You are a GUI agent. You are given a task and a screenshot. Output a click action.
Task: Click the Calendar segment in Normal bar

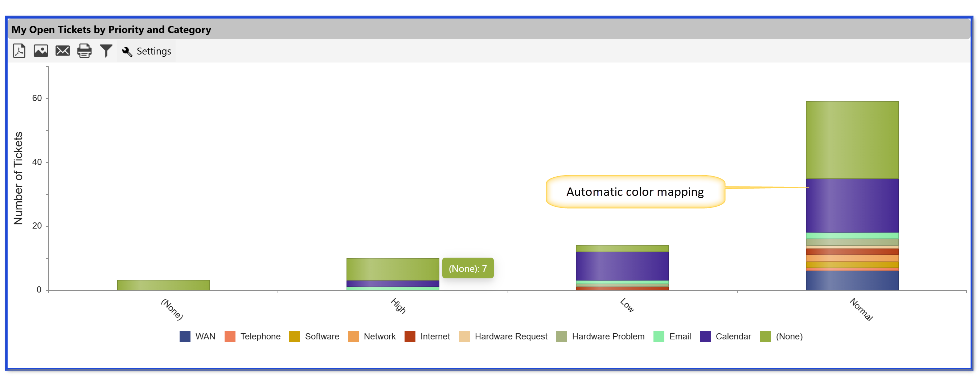tap(852, 206)
